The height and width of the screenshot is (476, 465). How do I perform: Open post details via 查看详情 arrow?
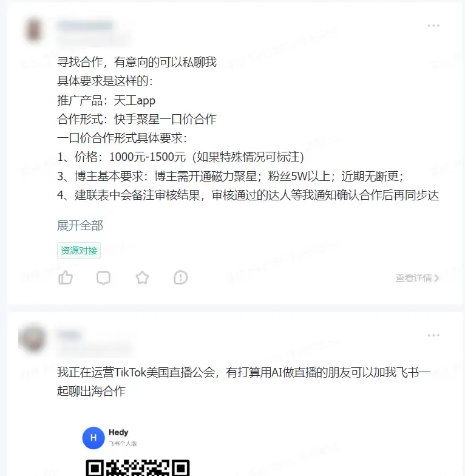pyautogui.click(x=417, y=278)
